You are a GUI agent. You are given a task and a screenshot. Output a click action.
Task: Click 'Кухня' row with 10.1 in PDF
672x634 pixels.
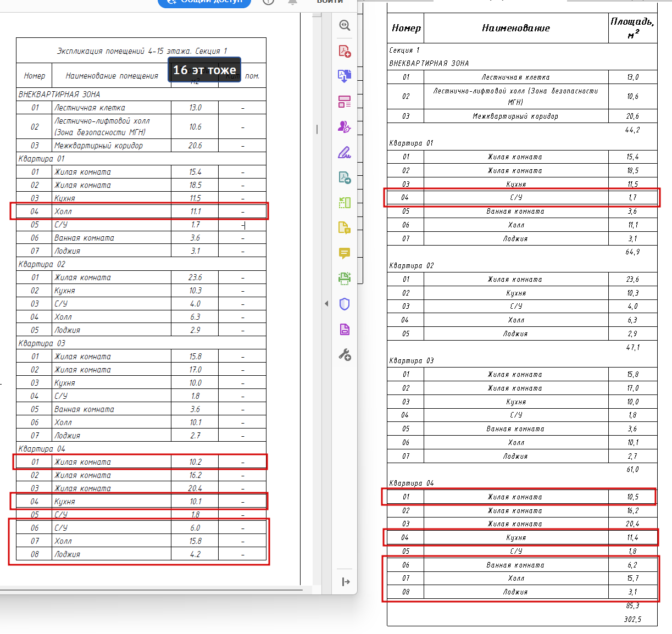click(x=141, y=501)
